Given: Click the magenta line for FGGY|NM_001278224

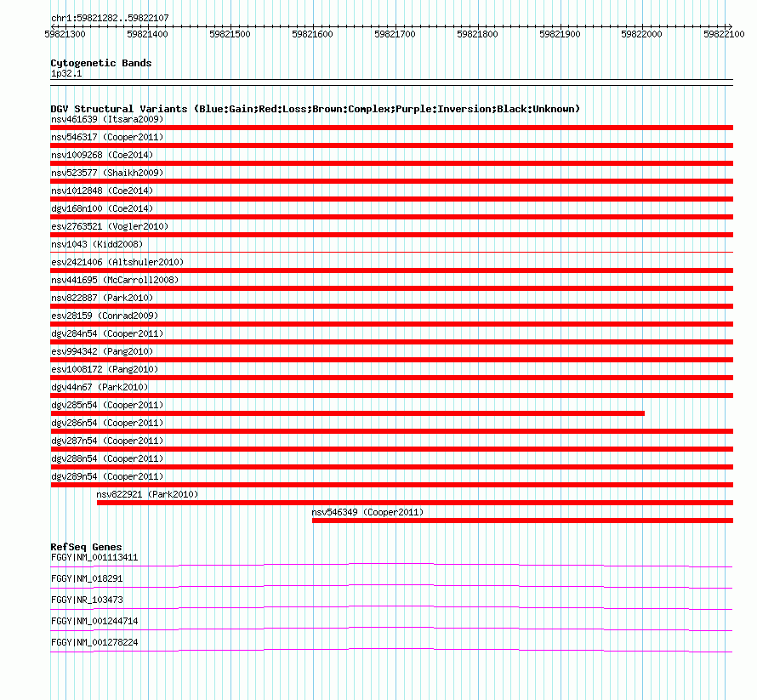Looking at the screenshot, I should (391, 650).
